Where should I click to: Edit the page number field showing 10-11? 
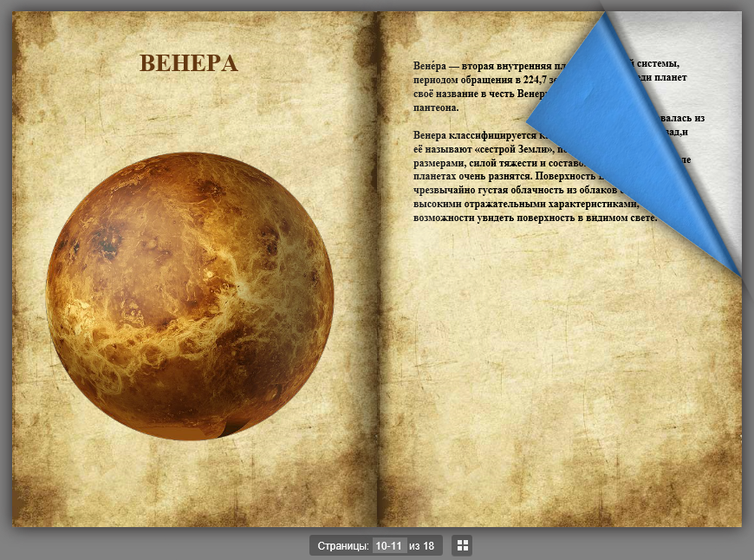389,546
